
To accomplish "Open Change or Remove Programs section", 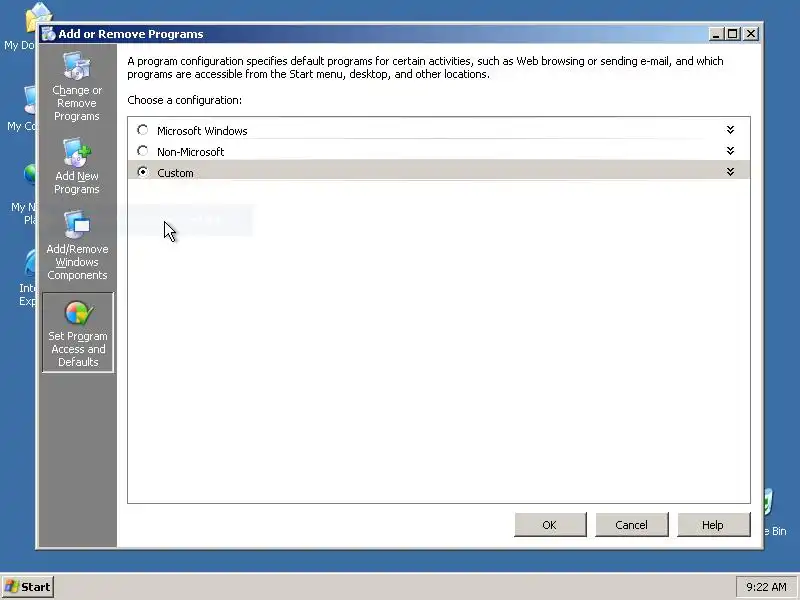I will tap(77, 86).
